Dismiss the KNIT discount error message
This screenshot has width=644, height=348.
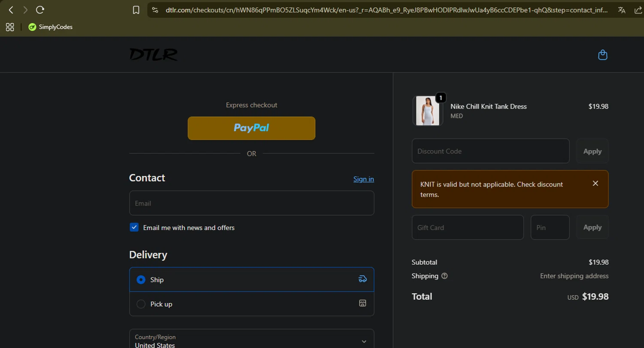pos(595,183)
